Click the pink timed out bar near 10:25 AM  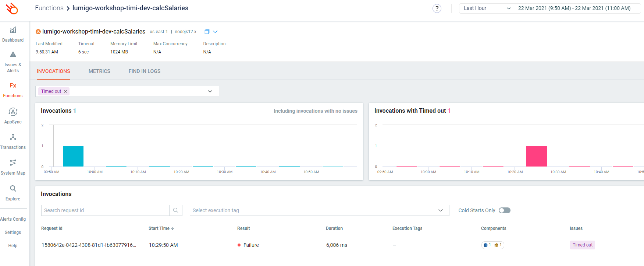tap(537, 157)
